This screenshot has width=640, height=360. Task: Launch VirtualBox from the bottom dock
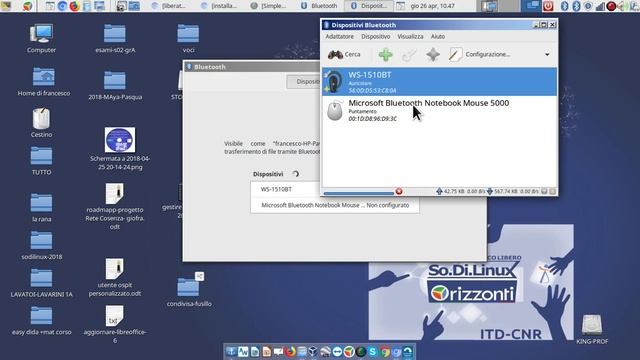[x=313, y=351]
